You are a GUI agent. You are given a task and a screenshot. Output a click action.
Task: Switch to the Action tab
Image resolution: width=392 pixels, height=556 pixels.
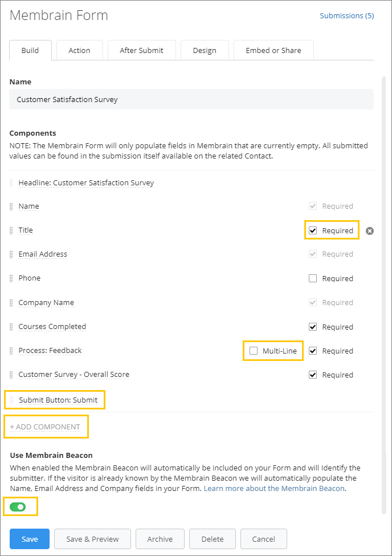pyautogui.click(x=79, y=50)
